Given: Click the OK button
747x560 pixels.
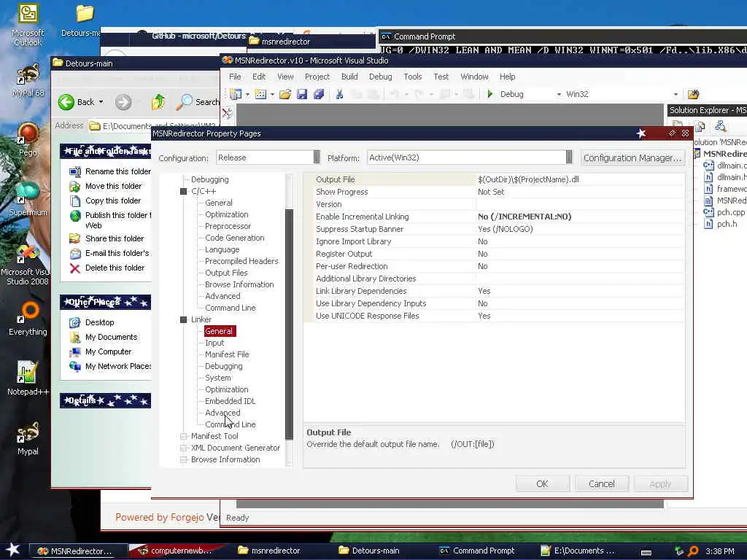Looking at the screenshot, I should (x=543, y=484).
